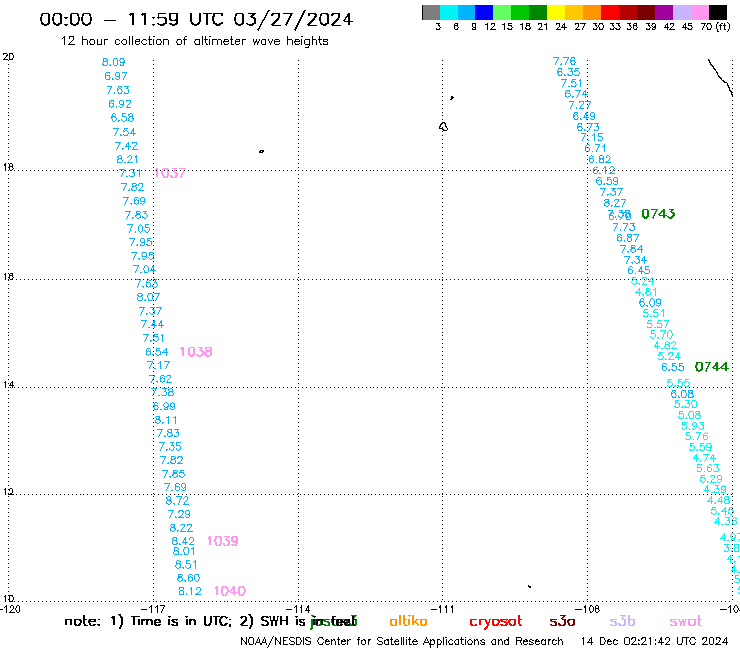Image resolution: width=740 pixels, height=650 pixels.
Task: Click the purple 42 ft legend swatch
Action: pos(664,12)
